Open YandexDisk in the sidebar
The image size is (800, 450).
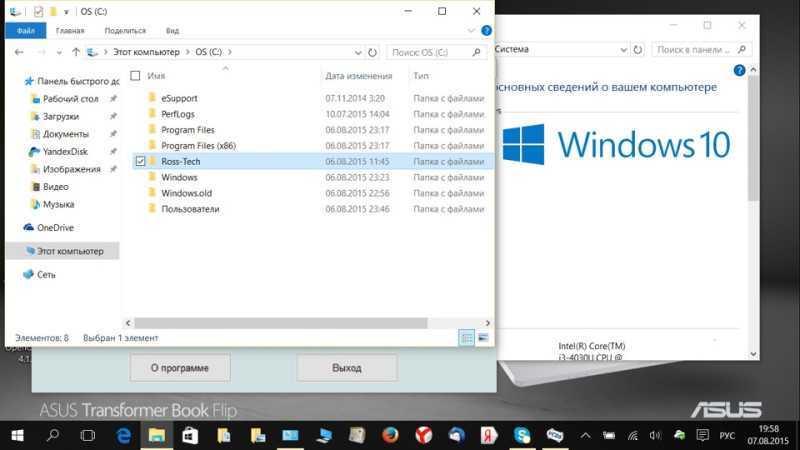point(65,152)
